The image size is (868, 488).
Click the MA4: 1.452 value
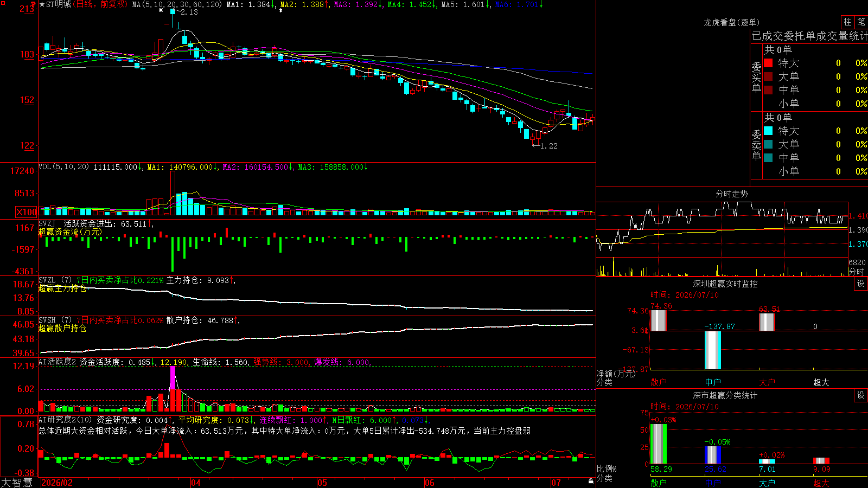pyautogui.click(x=410, y=4)
